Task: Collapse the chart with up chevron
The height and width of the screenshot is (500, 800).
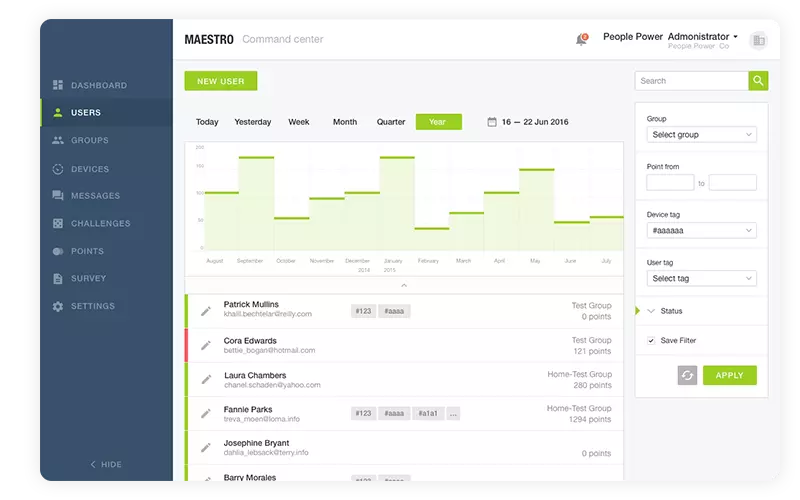Action: tap(404, 285)
